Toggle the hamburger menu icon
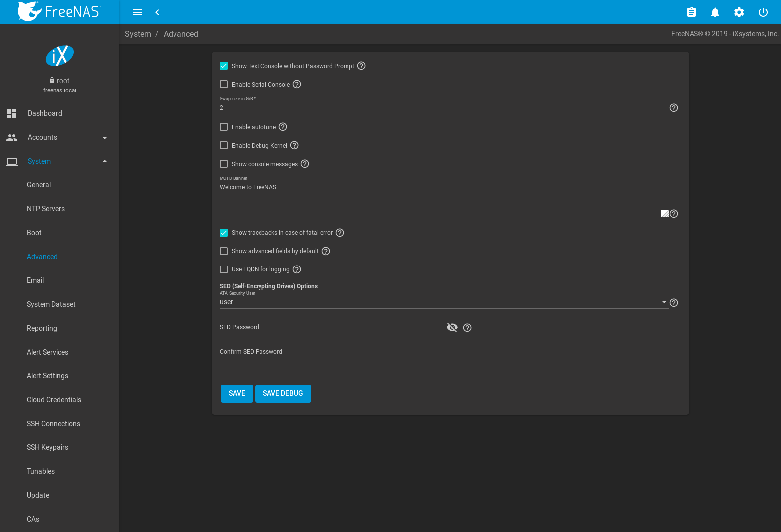 (x=137, y=12)
